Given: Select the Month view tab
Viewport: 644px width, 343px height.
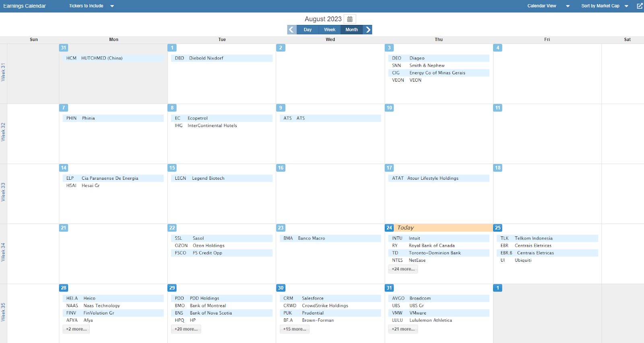Looking at the screenshot, I should 351,30.
